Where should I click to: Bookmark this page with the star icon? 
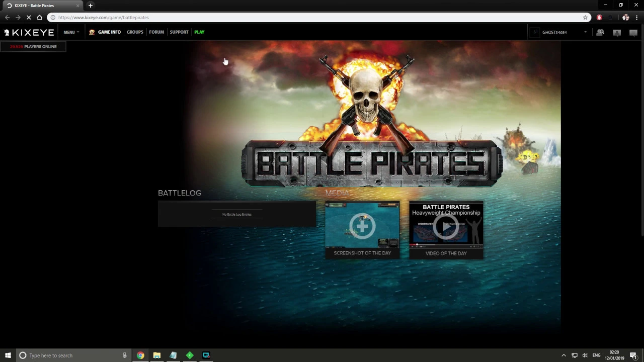click(585, 18)
